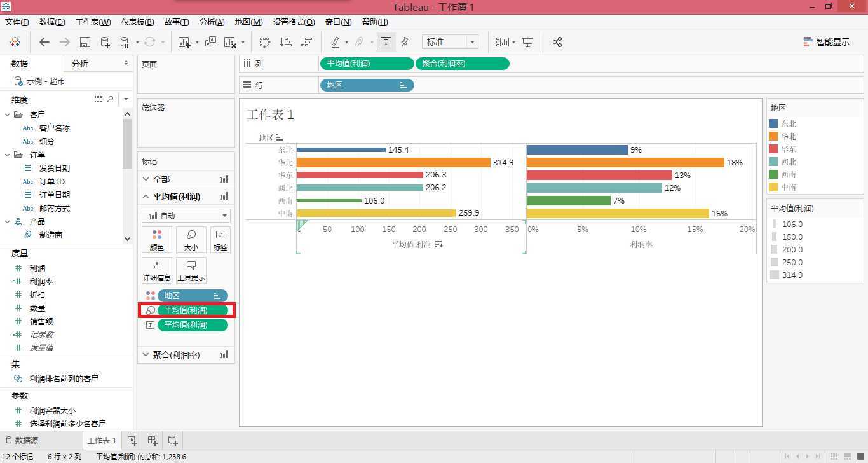The image size is (868, 463).
Task: Open the 文件(F) menu
Action: [17, 22]
